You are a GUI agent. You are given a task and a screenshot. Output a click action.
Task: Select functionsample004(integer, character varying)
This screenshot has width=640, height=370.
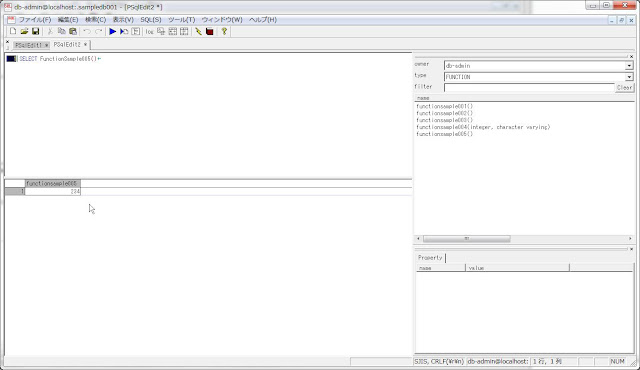pyautogui.click(x=483, y=127)
